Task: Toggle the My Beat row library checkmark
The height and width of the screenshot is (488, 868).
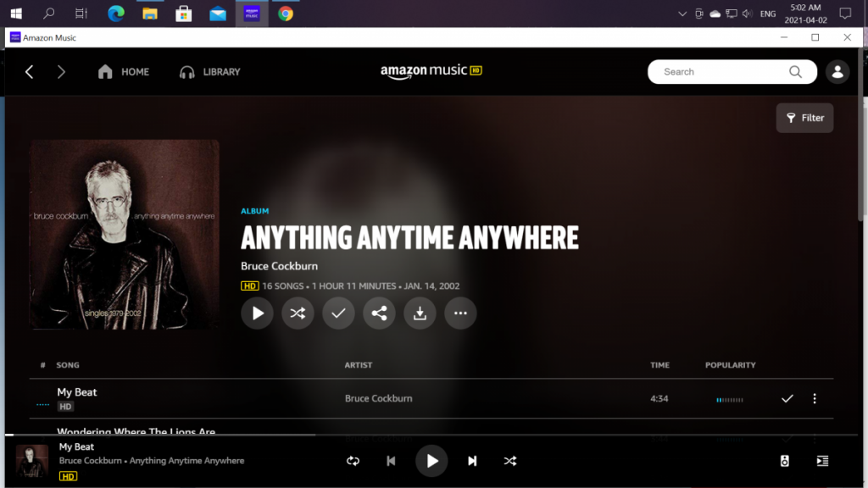Action: [787, 398]
